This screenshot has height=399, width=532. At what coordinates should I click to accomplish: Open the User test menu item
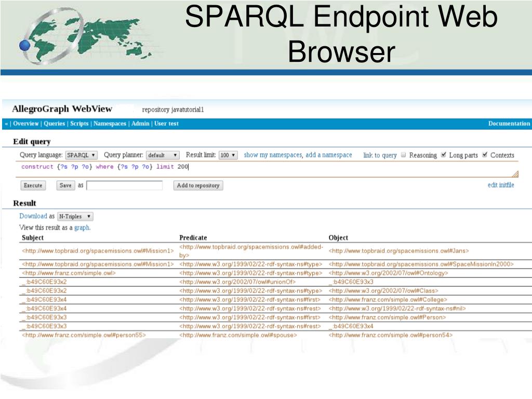point(166,124)
